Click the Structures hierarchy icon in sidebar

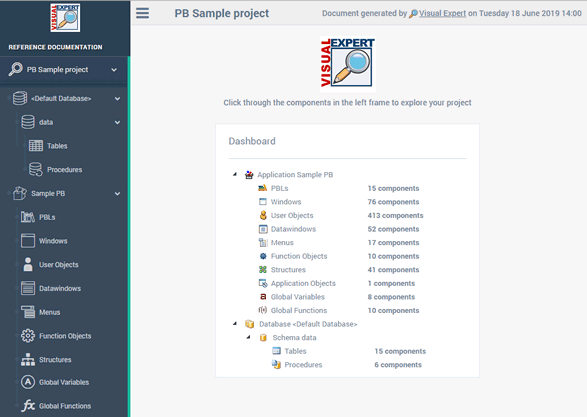click(x=28, y=359)
